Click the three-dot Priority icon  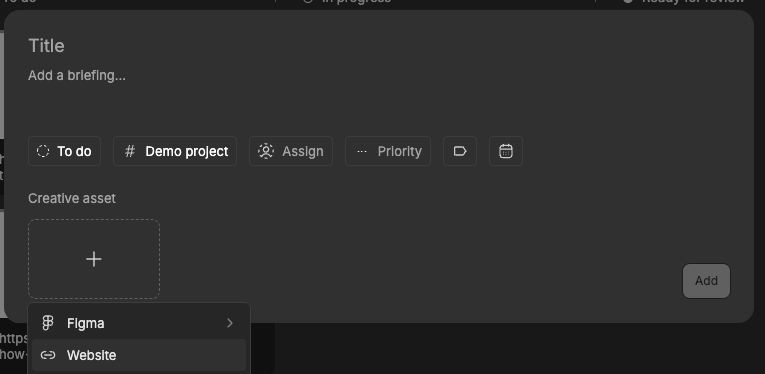362,151
